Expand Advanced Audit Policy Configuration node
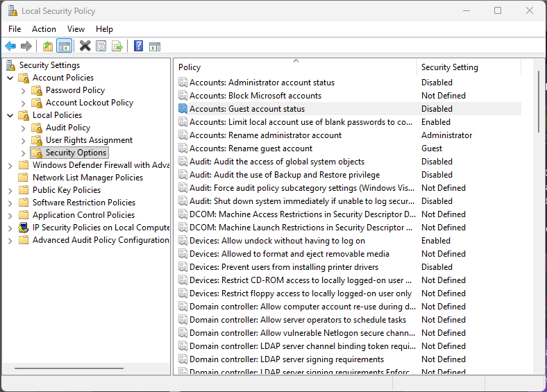The image size is (547, 392). pos(10,240)
